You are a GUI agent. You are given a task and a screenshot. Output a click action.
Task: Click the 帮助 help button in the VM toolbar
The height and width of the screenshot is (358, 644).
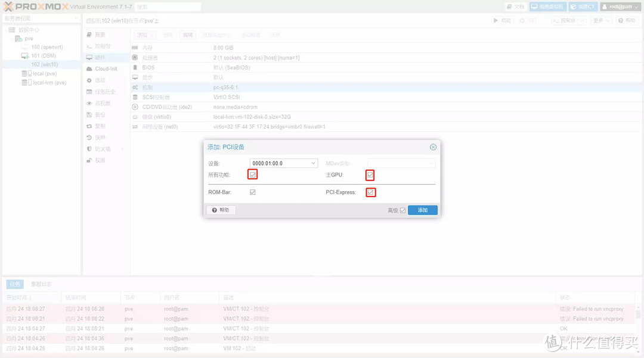(x=627, y=20)
